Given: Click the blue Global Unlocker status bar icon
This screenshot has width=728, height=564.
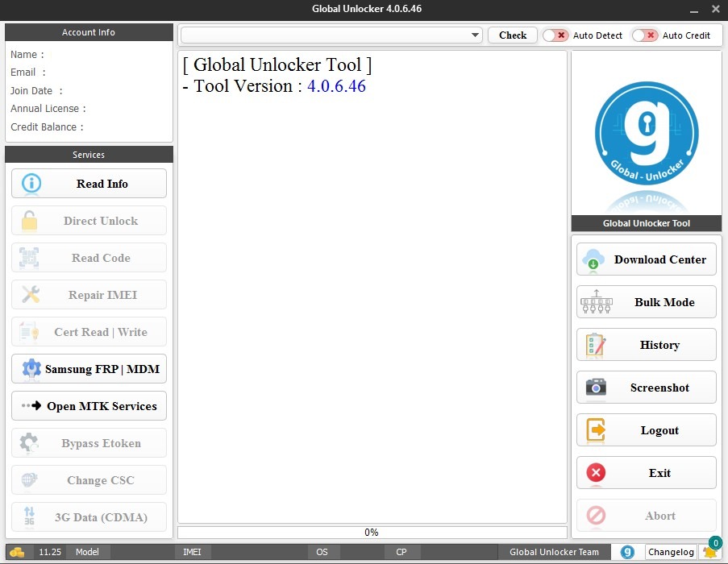Looking at the screenshot, I should point(626,552).
